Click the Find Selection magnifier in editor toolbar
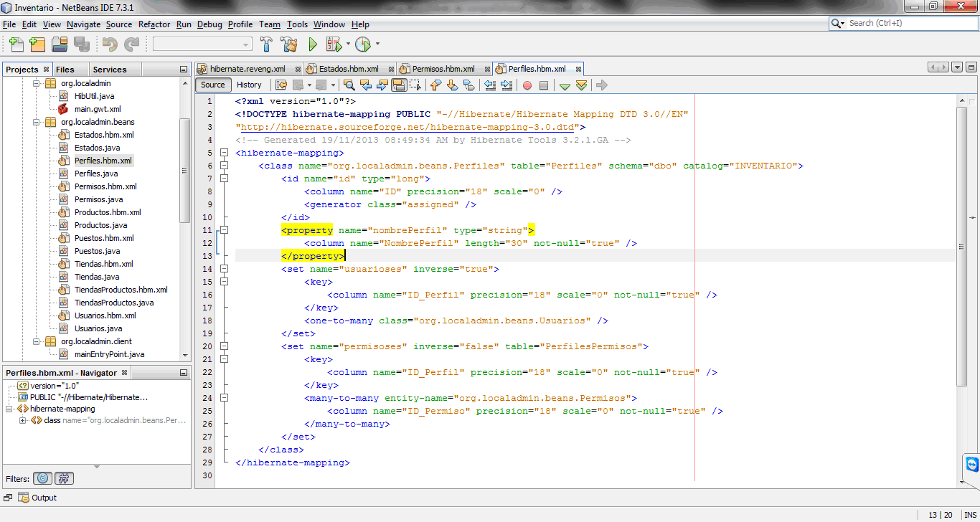Image resolution: width=980 pixels, height=522 pixels. click(349, 85)
